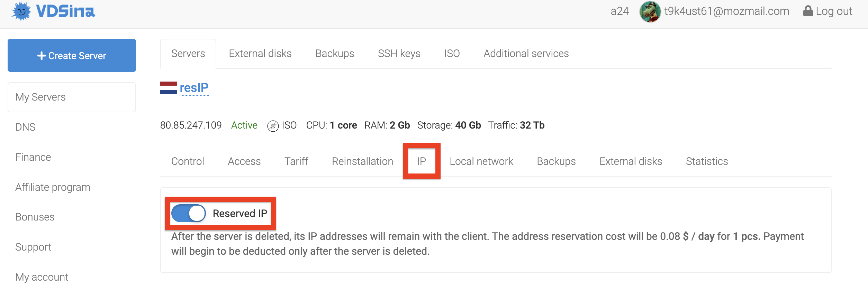
Task: Switch to the External disks top tab
Action: [260, 54]
